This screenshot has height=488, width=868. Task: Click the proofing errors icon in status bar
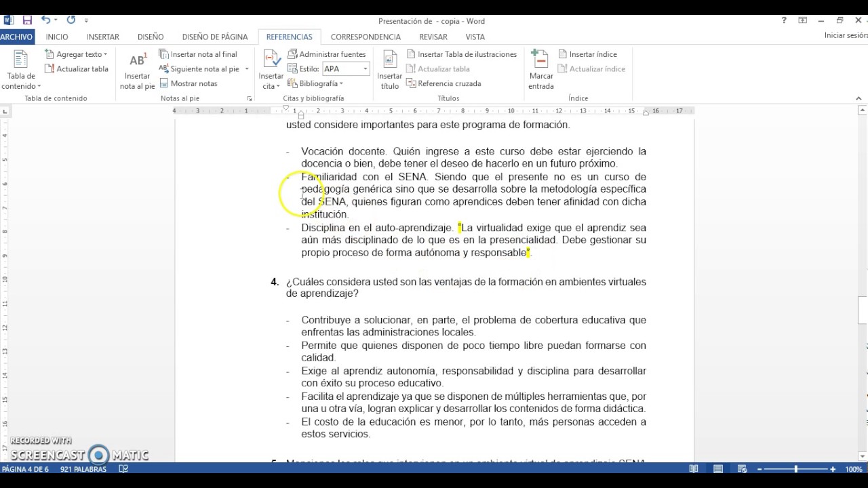click(x=123, y=469)
